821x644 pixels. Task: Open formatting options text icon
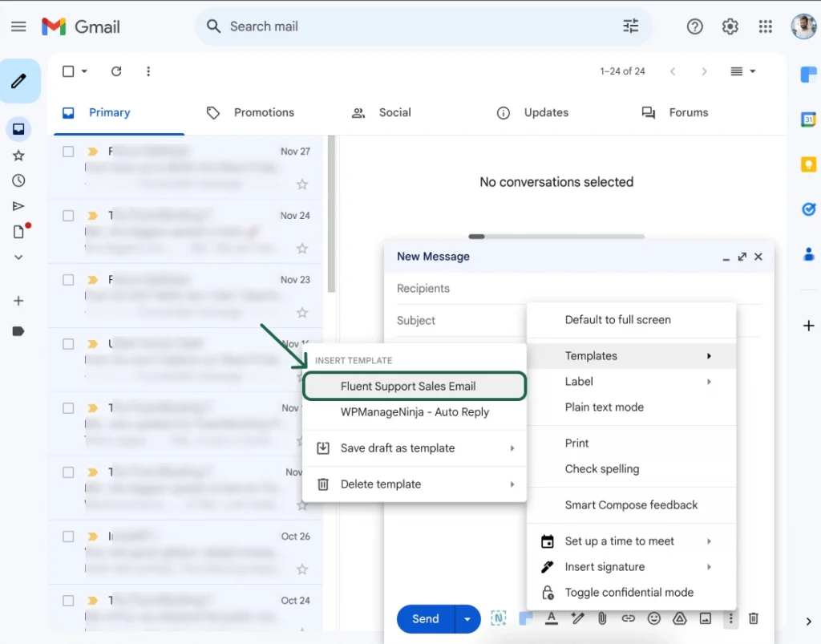(551, 618)
